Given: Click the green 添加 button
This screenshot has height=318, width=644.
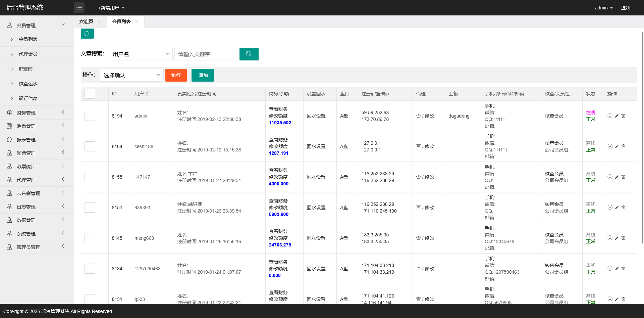Looking at the screenshot, I should pos(203,75).
